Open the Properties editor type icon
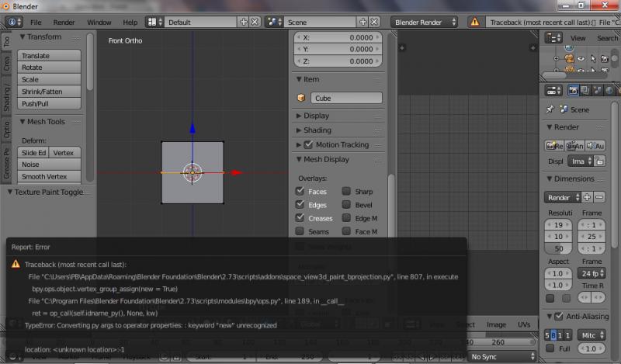621x364 pixels. [553, 91]
